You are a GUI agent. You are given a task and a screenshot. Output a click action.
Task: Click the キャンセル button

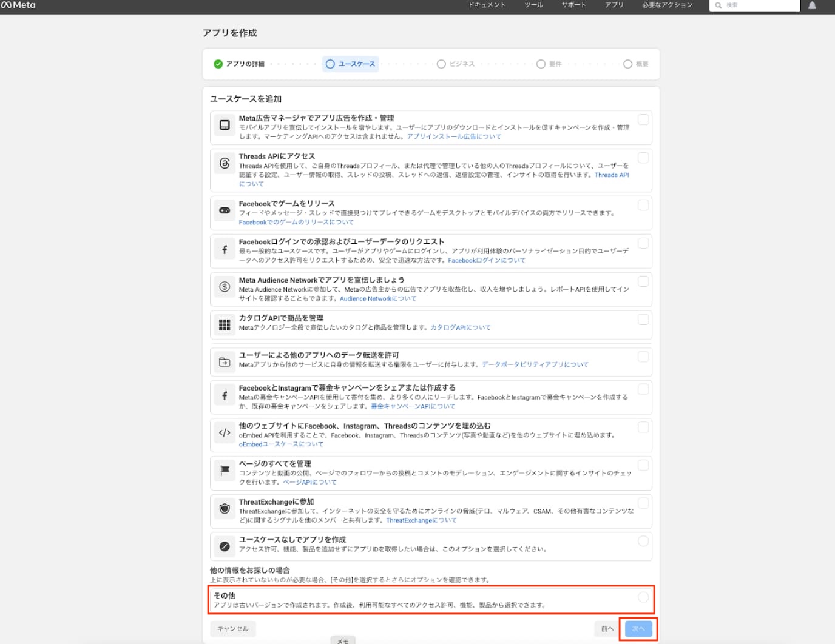(233, 629)
